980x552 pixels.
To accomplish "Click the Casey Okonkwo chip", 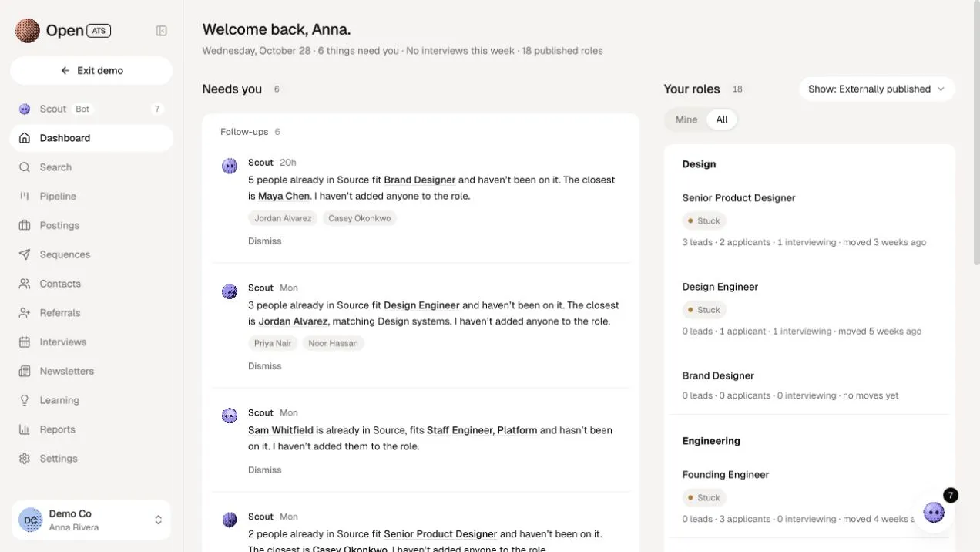I will pyautogui.click(x=359, y=218).
